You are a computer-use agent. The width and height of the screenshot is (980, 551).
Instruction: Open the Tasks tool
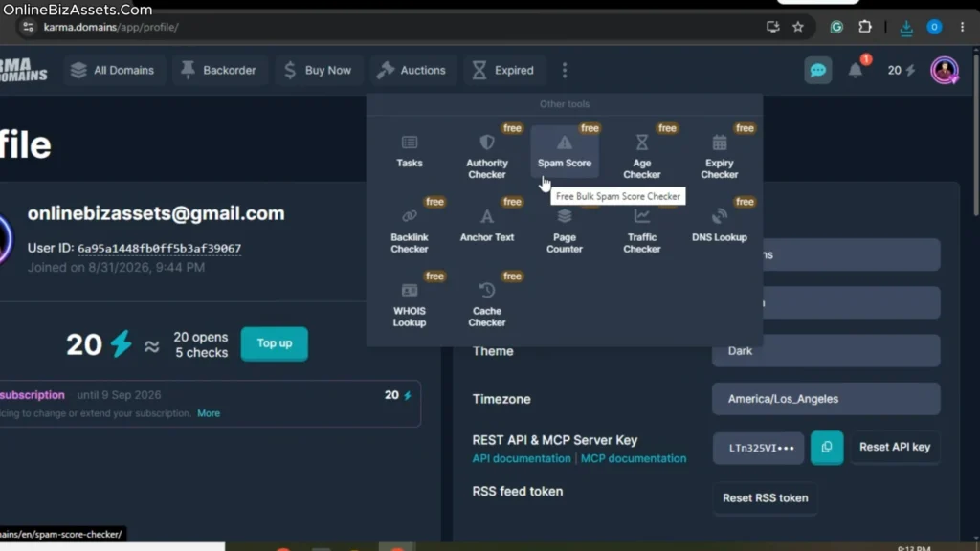[x=410, y=152]
